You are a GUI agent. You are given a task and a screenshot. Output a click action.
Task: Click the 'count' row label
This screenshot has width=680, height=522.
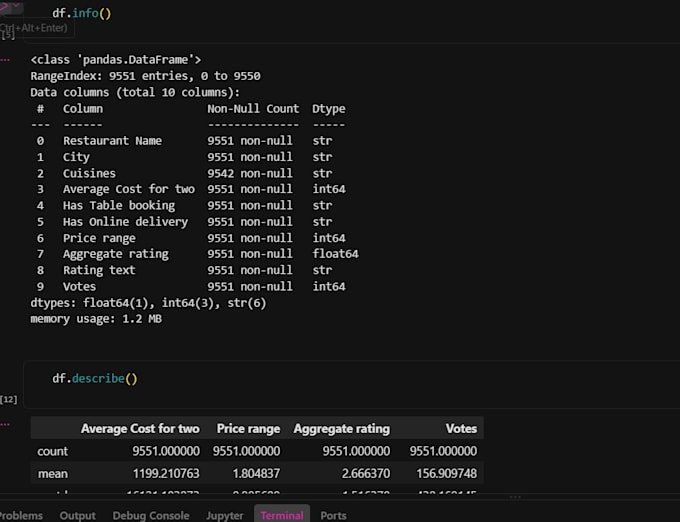click(52, 451)
